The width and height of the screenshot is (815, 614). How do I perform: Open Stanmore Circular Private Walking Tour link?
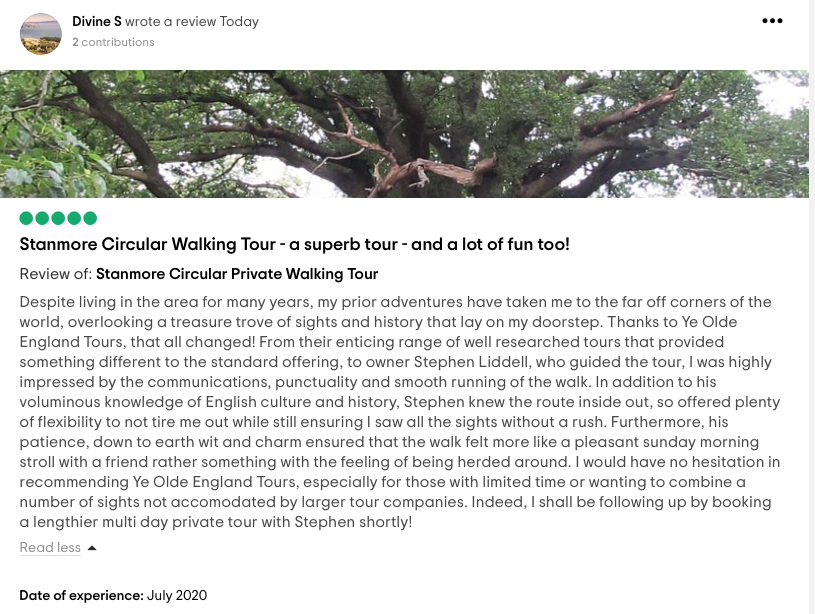pos(237,274)
